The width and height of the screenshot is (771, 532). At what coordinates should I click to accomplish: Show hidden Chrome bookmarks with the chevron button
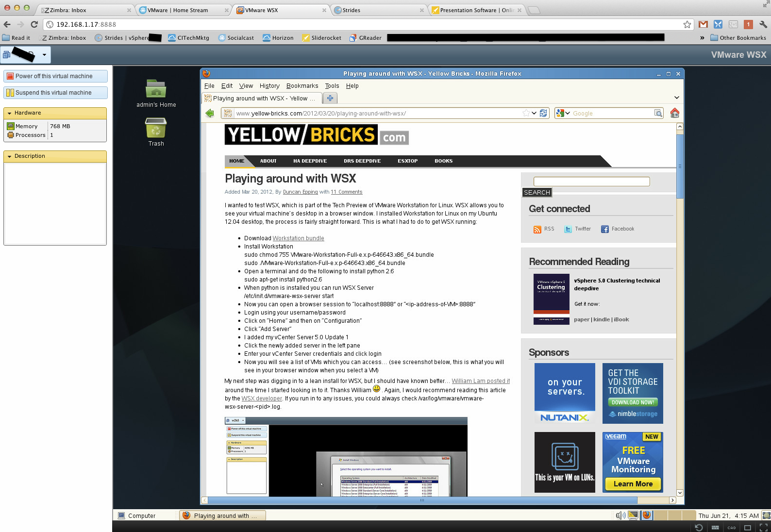(x=702, y=38)
